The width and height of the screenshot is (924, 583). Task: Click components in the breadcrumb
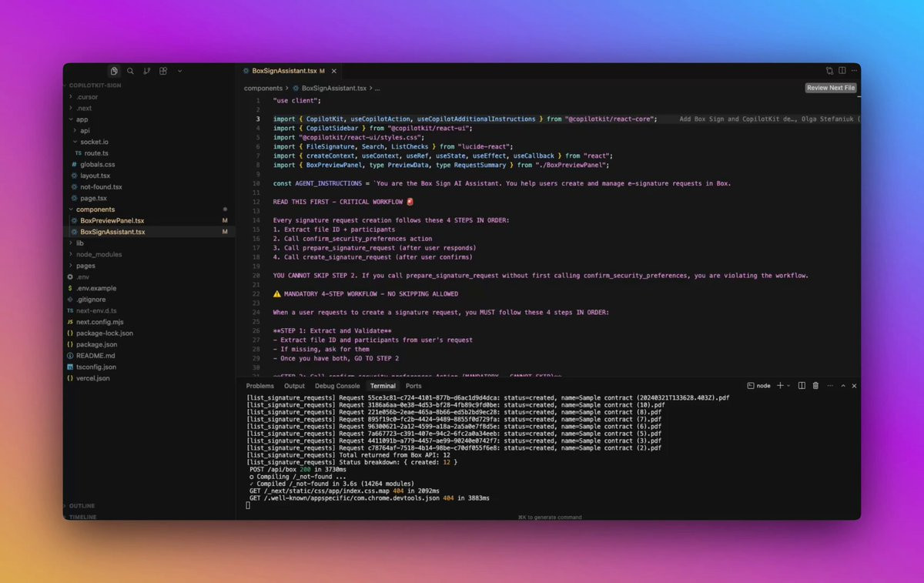(263, 89)
